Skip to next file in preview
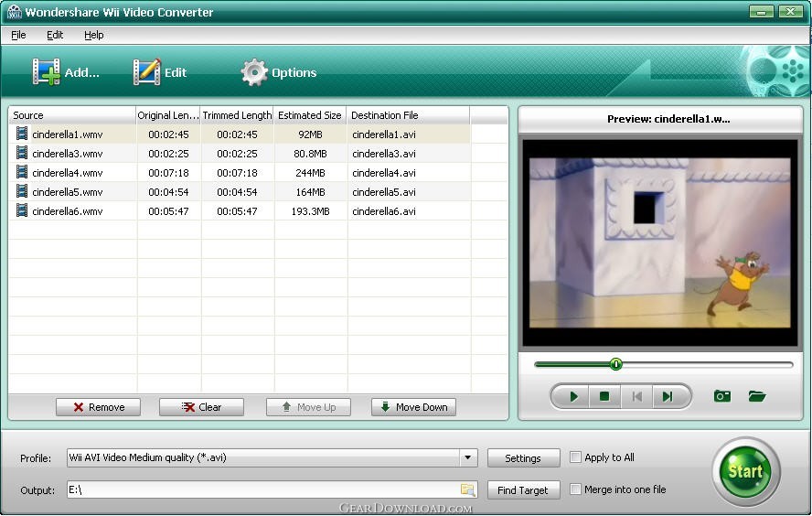812x516 pixels. coord(668,396)
